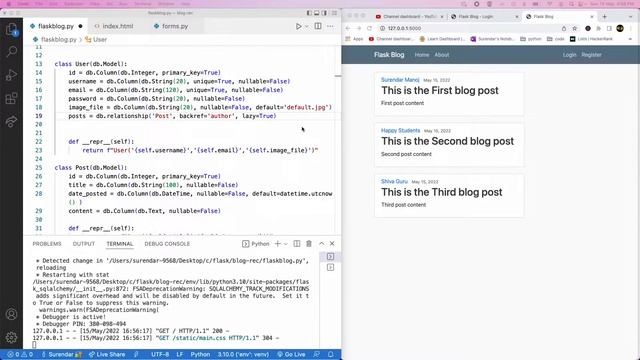Close the terminal panel
This screenshot has width=640, height=360.
332,244
